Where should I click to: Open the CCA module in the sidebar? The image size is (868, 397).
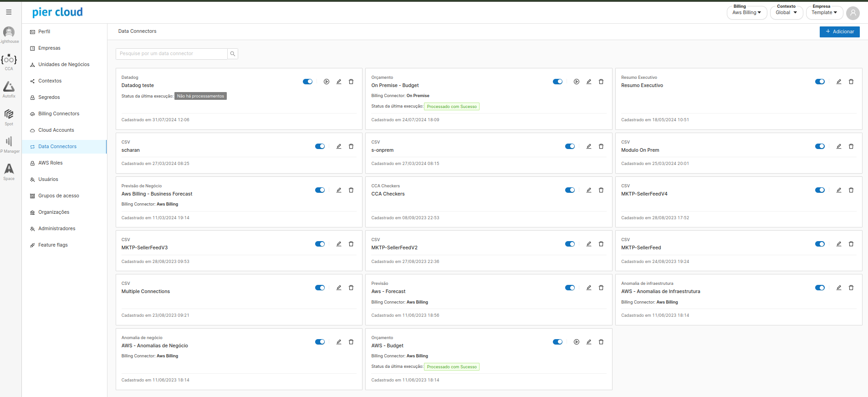click(x=9, y=60)
